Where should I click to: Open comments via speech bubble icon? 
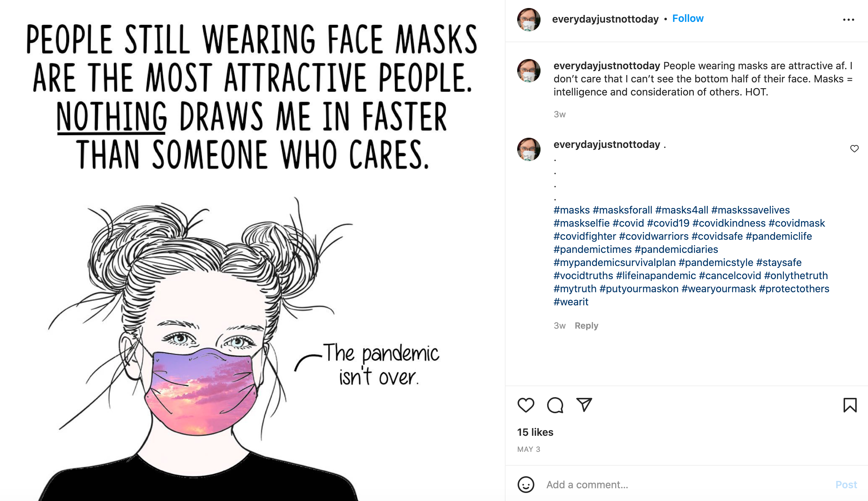pos(555,405)
